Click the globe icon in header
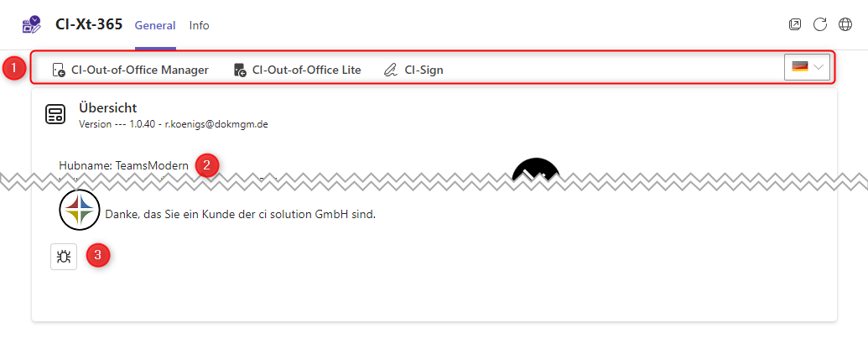This screenshot has width=868, height=344. pyautogui.click(x=845, y=25)
